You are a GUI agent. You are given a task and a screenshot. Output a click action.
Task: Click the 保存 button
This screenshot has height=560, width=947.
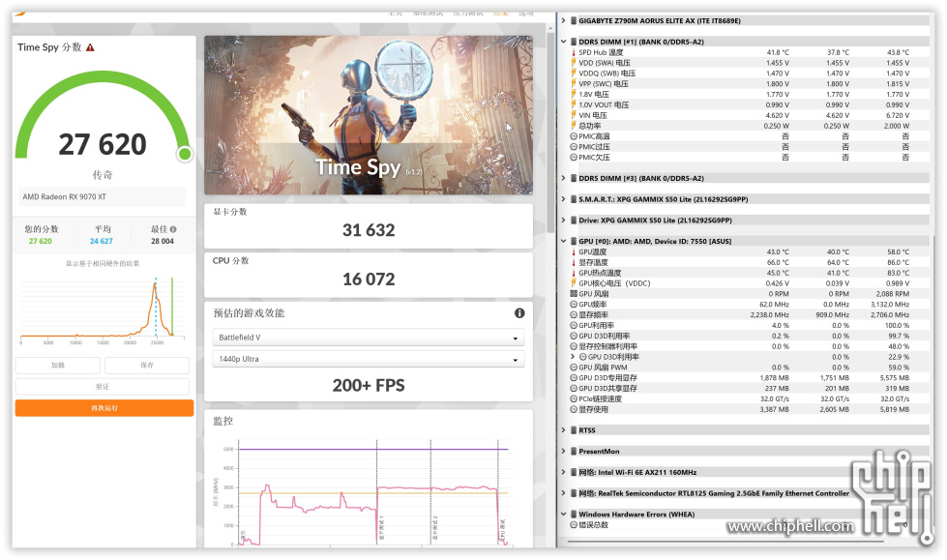pyautogui.click(x=147, y=366)
